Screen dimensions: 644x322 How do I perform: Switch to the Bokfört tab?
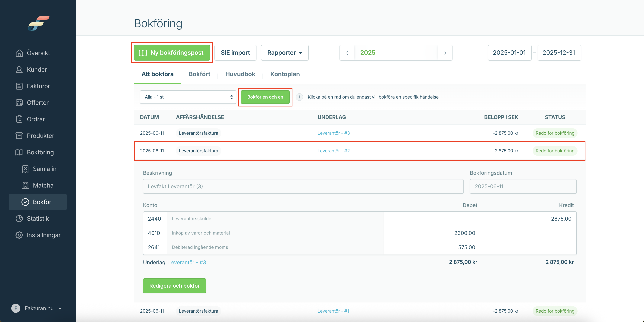[199, 74]
